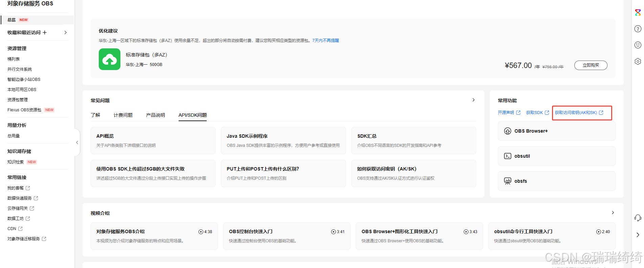The height and width of the screenshot is (268, 644).
Task: Click the obsutil terminal icon
Action: pos(508,156)
